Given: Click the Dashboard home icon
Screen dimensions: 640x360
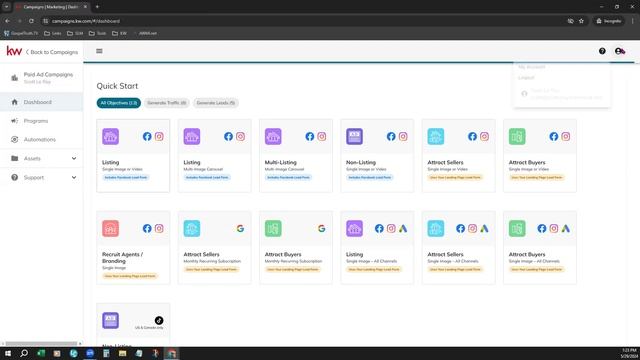Looking at the screenshot, I should pos(15,102).
